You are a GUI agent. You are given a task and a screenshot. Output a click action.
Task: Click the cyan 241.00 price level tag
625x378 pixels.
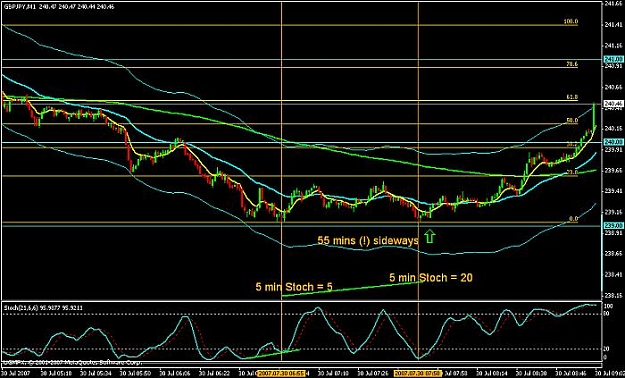click(613, 59)
